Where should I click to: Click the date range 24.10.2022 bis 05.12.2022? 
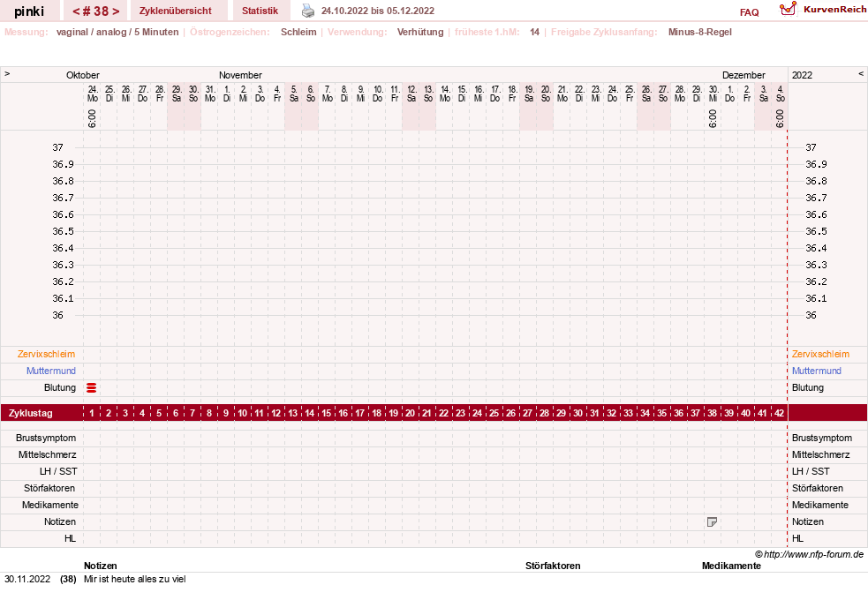pyautogui.click(x=378, y=11)
